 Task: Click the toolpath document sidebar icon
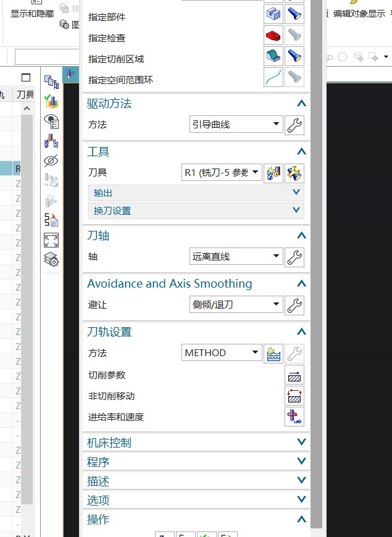[x=51, y=220]
